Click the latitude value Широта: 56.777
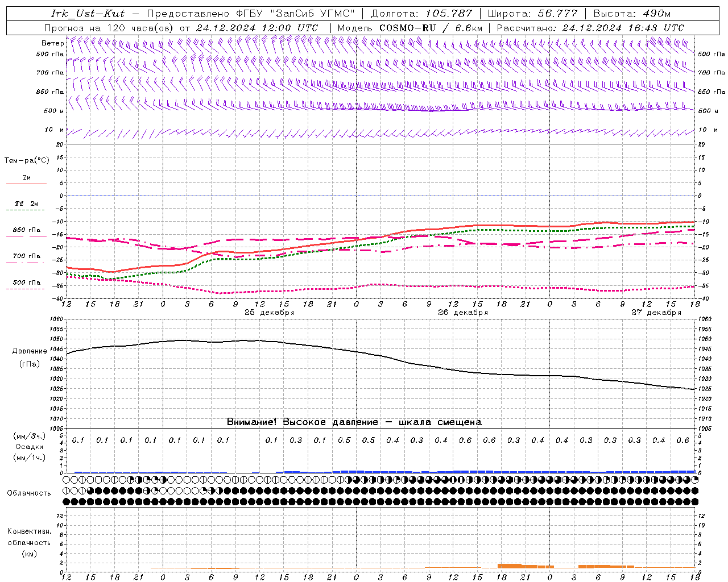 point(532,14)
